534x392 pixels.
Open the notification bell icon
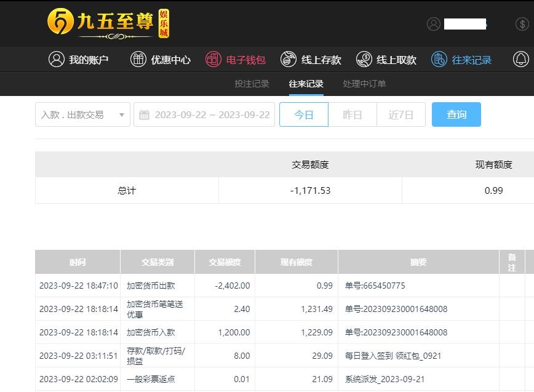pyautogui.click(x=521, y=60)
